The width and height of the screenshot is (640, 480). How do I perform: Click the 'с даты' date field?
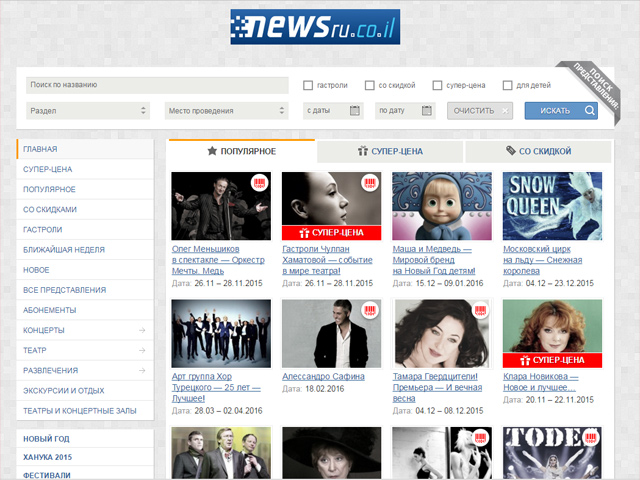coord(333,111)
